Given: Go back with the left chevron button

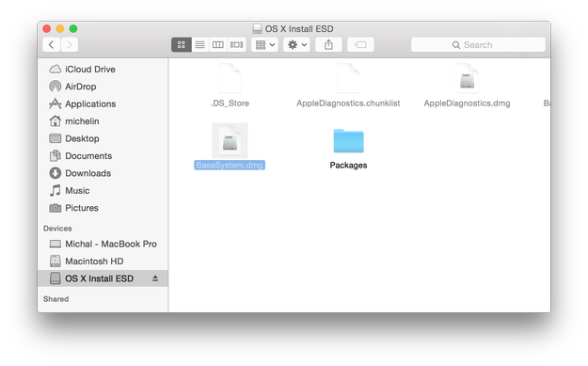Looking at the screenshot, I should (52, 44).
